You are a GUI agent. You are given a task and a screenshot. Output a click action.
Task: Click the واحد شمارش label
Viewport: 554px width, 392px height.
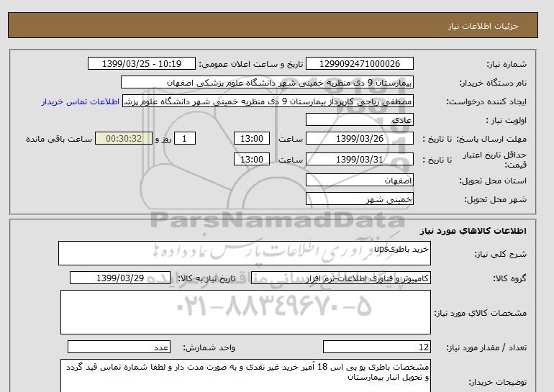point(209,348)
